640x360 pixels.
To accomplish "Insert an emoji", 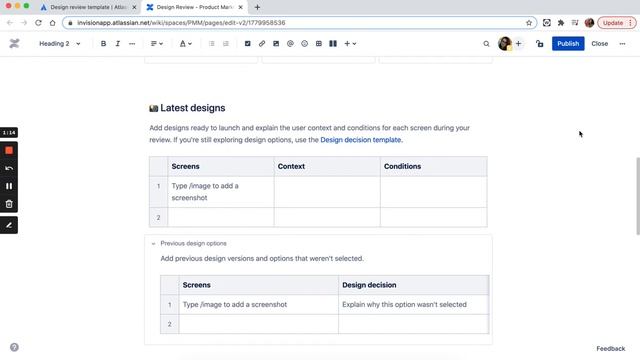I will tap(304, 44).
